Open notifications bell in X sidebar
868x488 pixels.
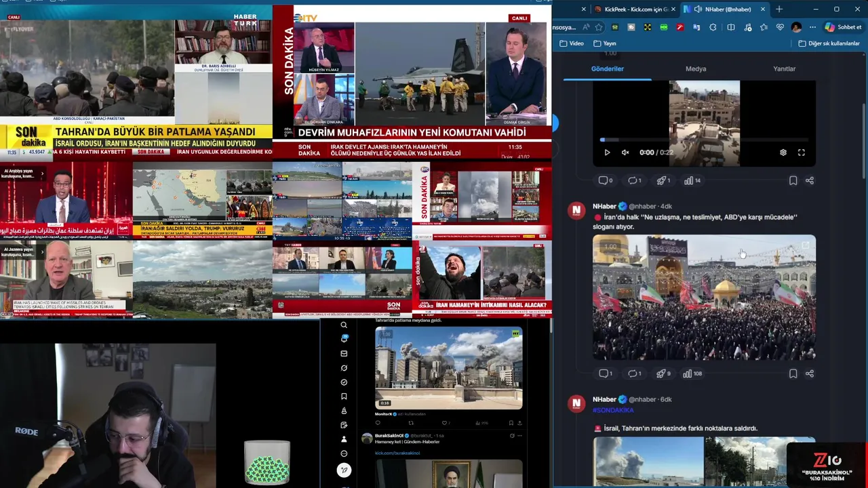344,339
